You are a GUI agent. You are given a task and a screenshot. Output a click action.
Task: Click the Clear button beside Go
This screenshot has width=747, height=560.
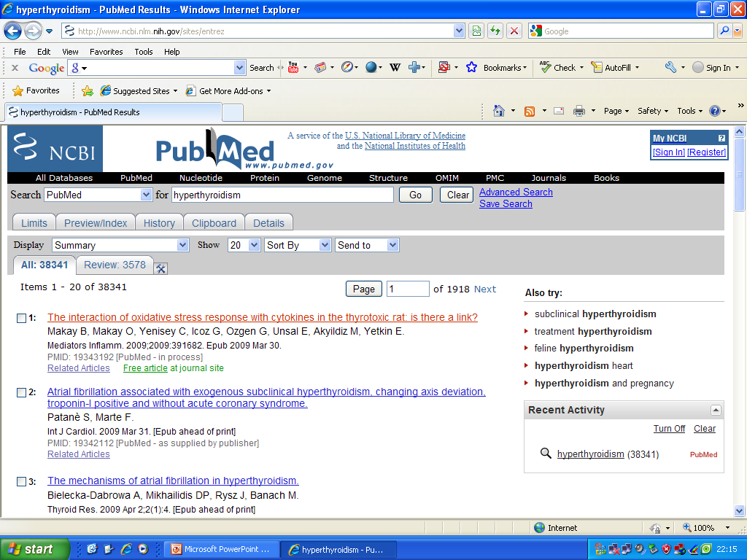458,195
